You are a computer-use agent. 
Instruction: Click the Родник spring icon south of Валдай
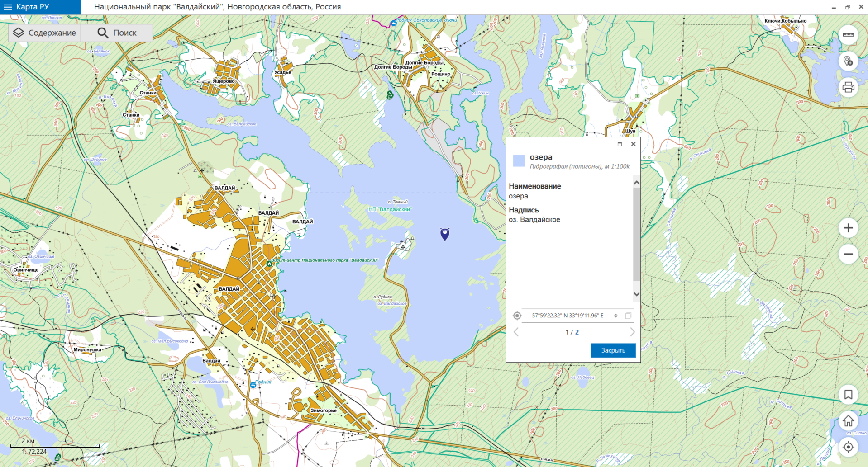[253, 385]
